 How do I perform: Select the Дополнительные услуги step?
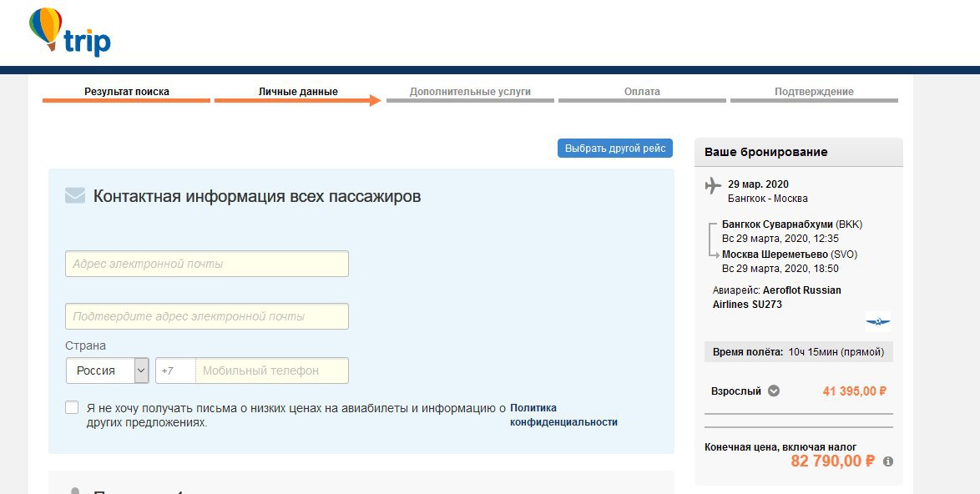470,93
